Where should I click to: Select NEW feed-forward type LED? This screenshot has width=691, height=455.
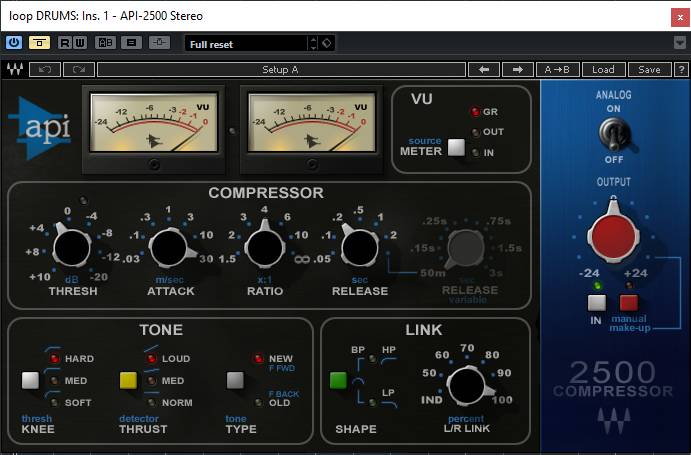[258, 358]
